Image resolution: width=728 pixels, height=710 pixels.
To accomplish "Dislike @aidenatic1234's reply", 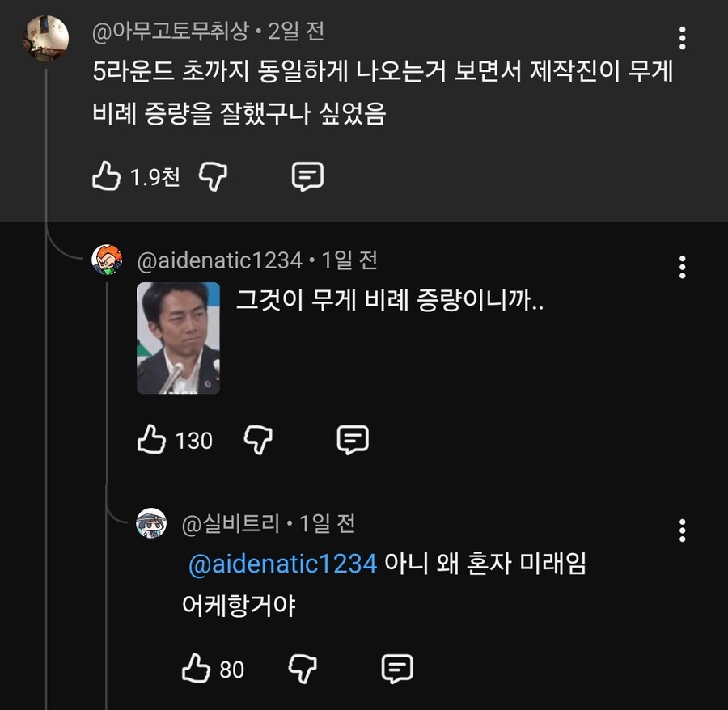I will coord(259,441).
